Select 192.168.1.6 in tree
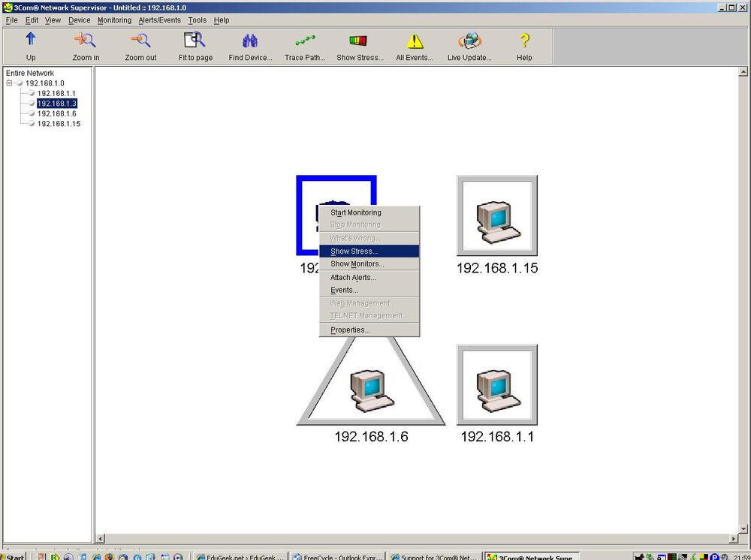The image size is (751, 560). coord(56,113)
